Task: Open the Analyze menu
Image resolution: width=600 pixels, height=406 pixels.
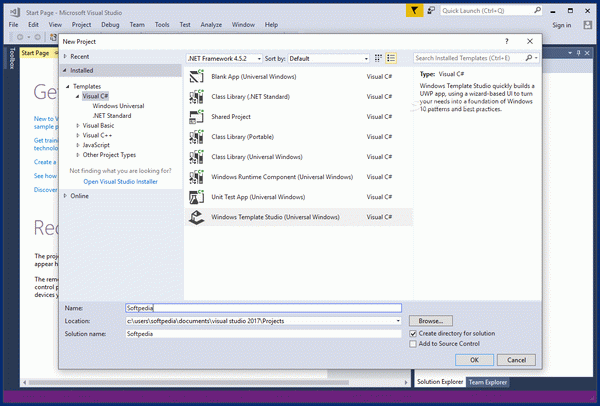Action: click(x=211, y=24)
